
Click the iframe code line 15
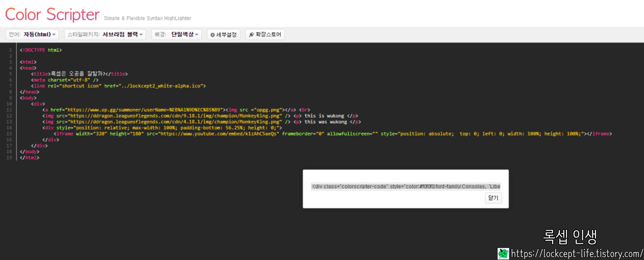coord(333,134)
